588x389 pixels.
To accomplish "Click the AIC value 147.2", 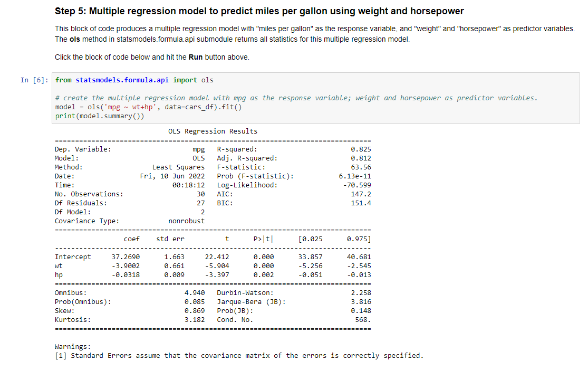I will [362, 194].
